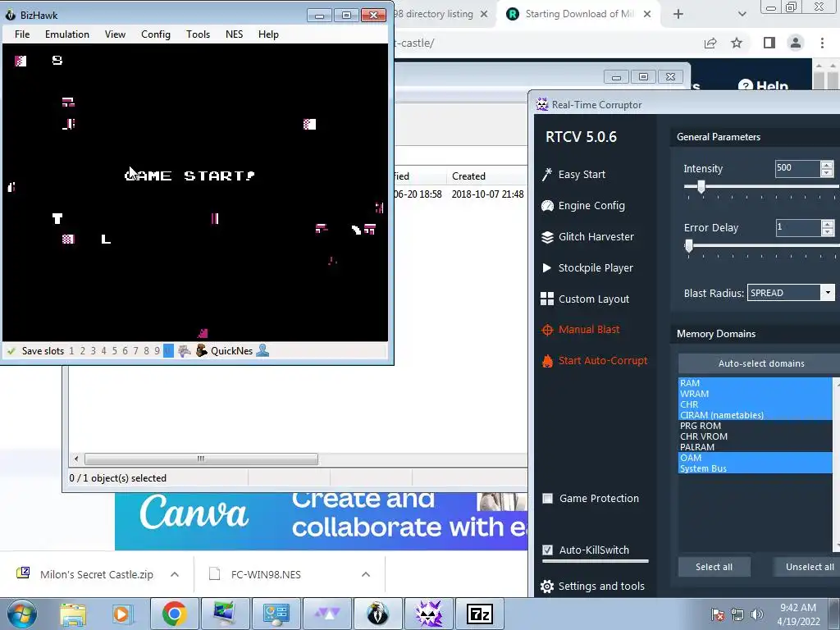Select PRG ROM memory domain
840x630 pixels.
pyautogui.click(x=756, y=426)
